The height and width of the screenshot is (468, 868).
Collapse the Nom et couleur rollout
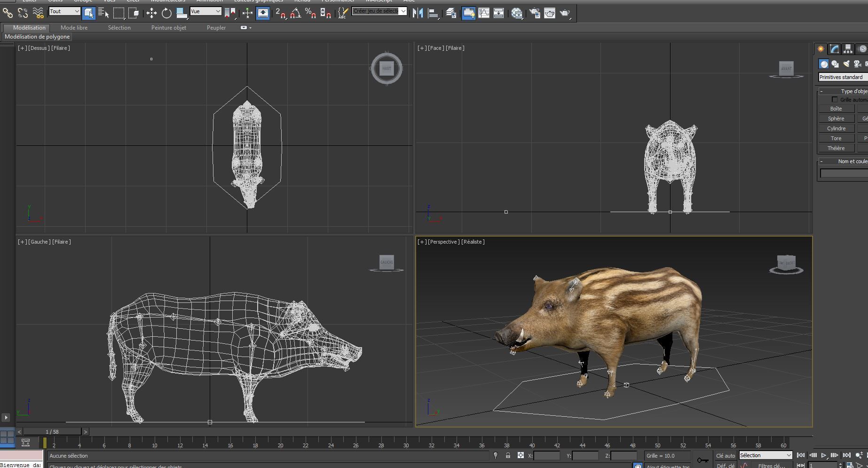point(821,161)
